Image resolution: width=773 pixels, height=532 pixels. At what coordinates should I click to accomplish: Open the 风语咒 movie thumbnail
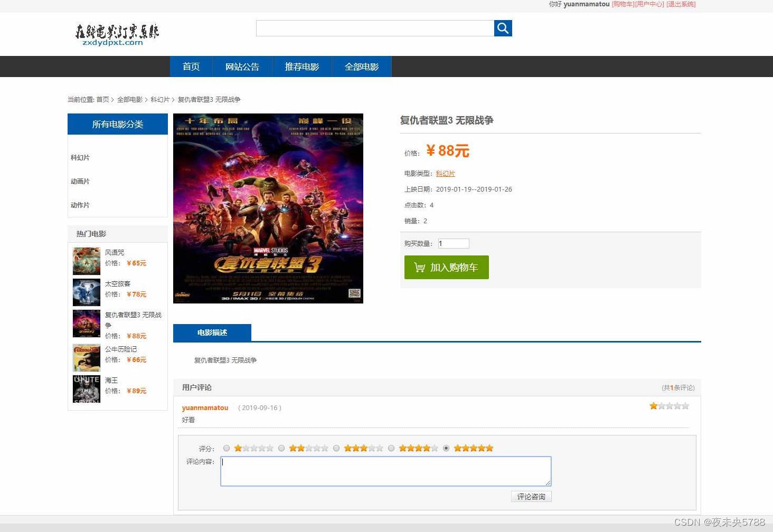point(87,261)
